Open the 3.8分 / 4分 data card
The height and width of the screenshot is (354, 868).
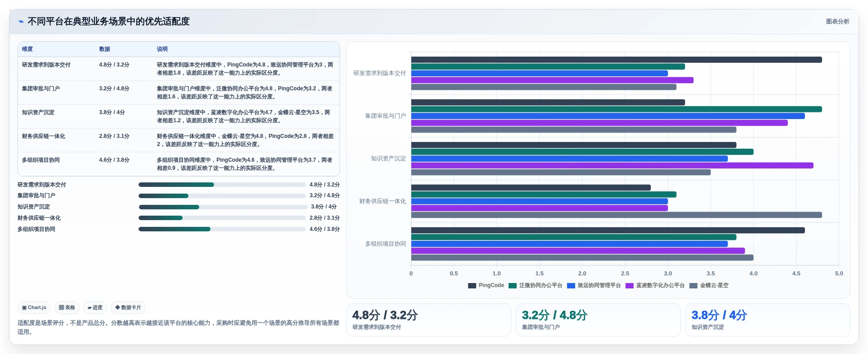[x=768, y=320]
